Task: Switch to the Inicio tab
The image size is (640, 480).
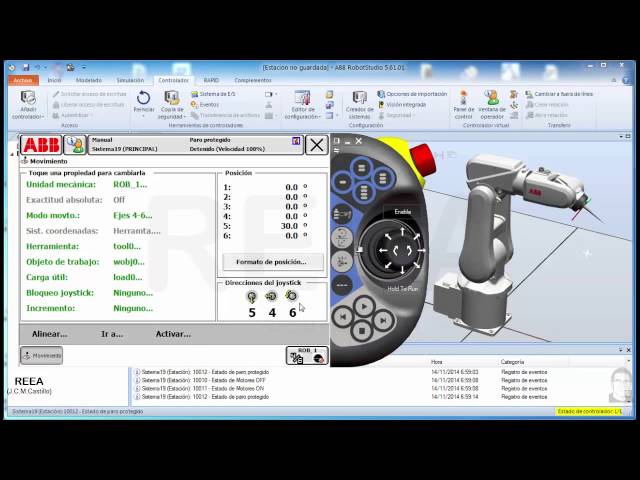Action: tap(54, 80)
